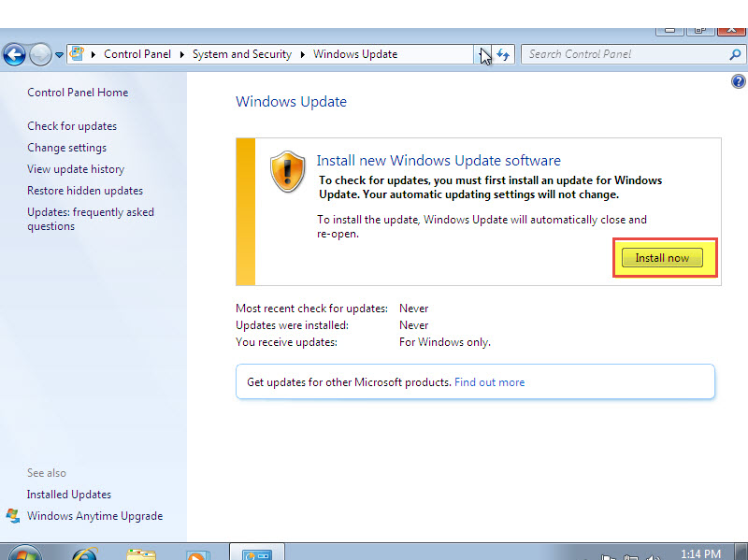Open Change settings
Image resolution: width=748 pixels, height=560 pixels.
[x=66, y=148]
